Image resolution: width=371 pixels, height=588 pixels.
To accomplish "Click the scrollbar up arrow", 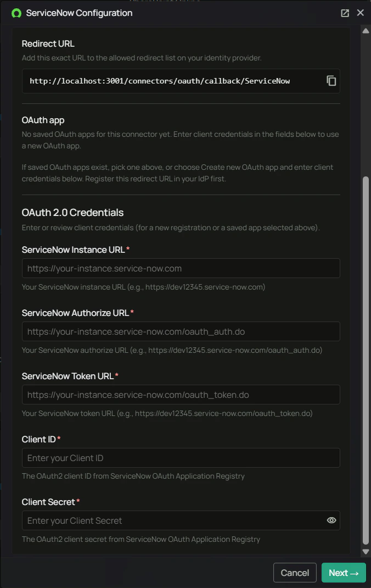I will click(366, 31).
